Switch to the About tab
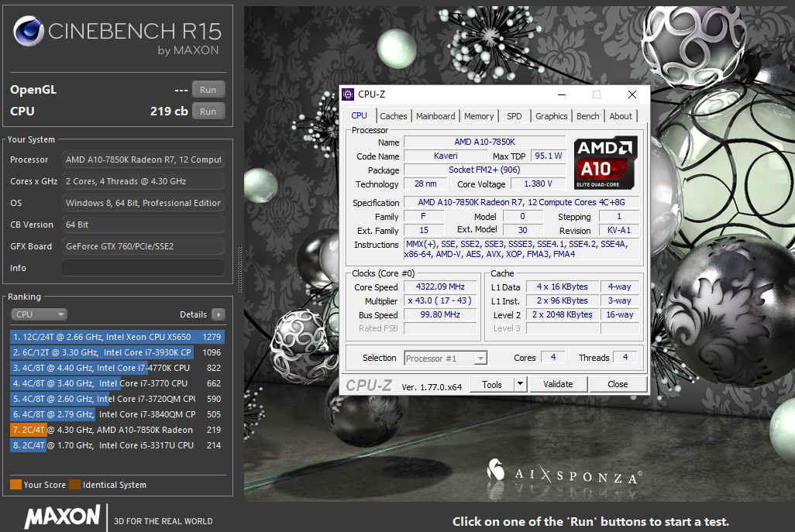Image resolution: width=795 pixels, height=532 pixels. pyautogui.click(x=621, y=116)
